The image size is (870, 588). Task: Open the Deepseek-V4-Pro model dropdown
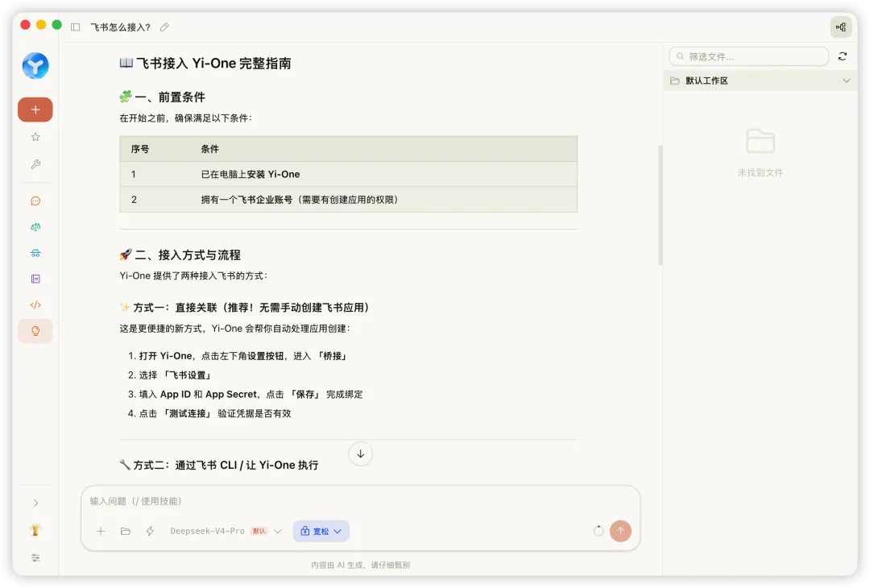point(226,532)
